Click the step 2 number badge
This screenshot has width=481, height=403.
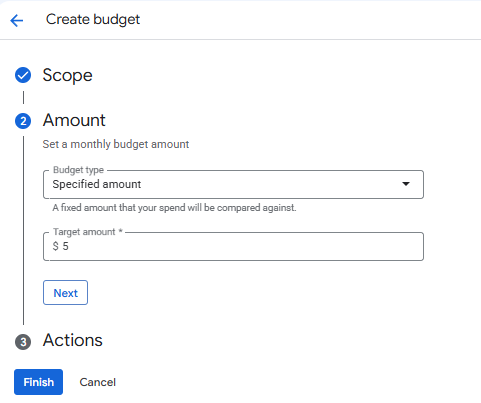[x=23, y=121]
